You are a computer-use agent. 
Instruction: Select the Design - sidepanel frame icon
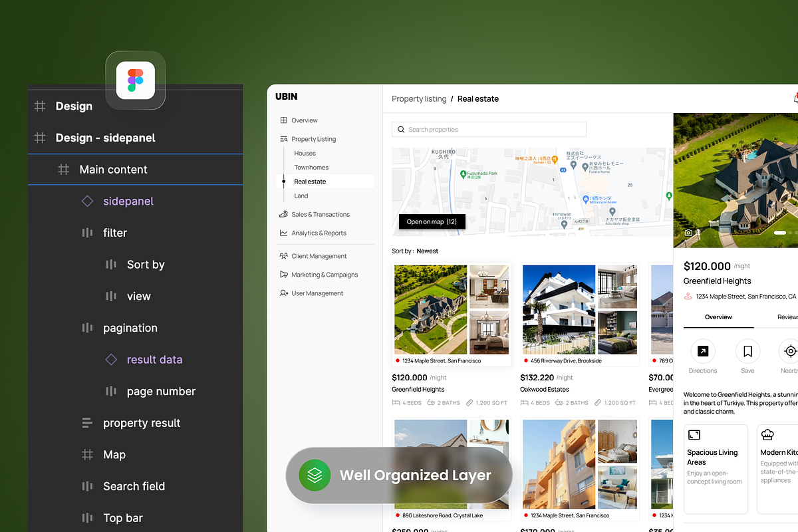click(x=40, y=138)
